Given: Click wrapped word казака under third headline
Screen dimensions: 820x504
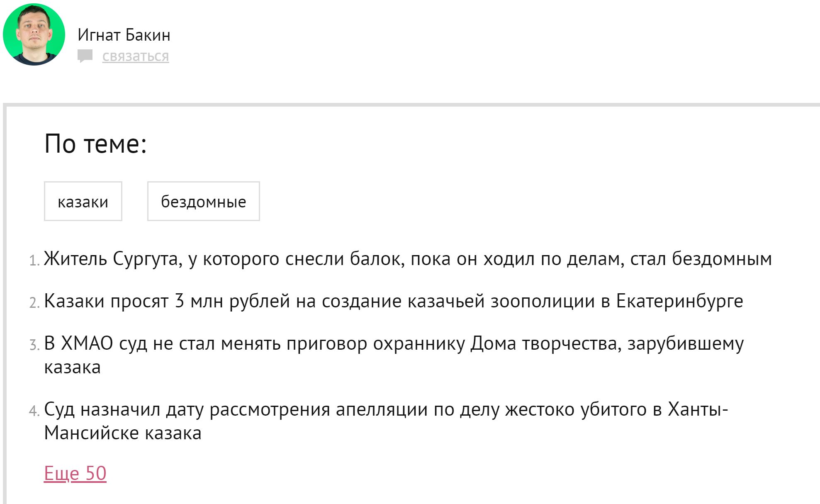Looking at the screenshot, I should pos(72,368).
